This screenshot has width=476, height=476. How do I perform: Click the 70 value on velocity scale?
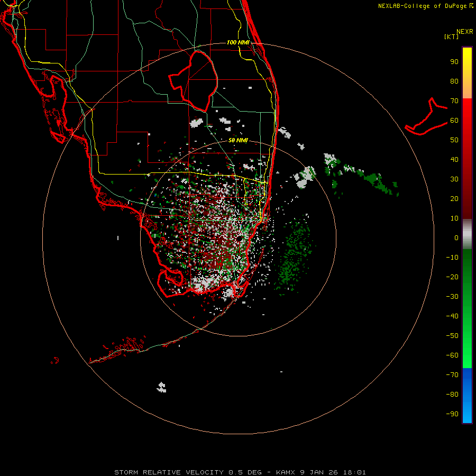[x=454, y=101]
